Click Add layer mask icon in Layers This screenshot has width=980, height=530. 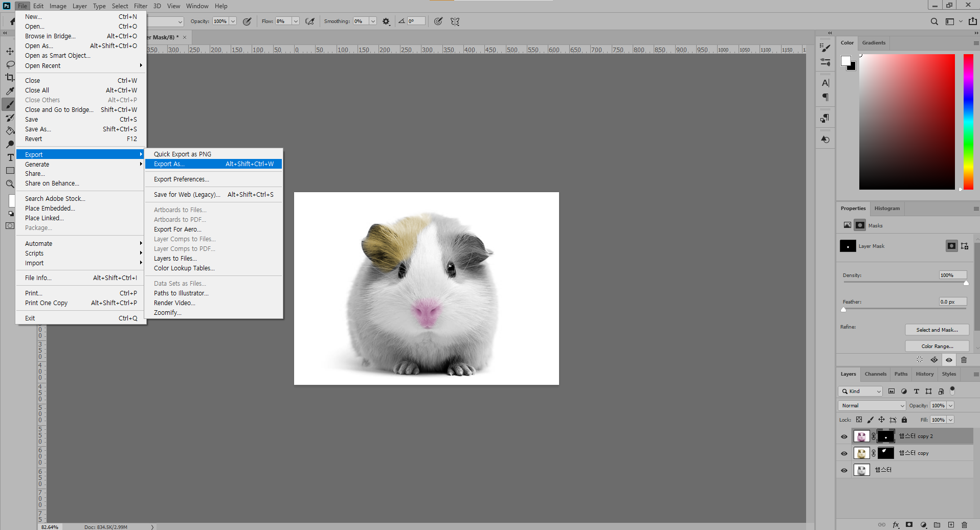coord(909,525)
